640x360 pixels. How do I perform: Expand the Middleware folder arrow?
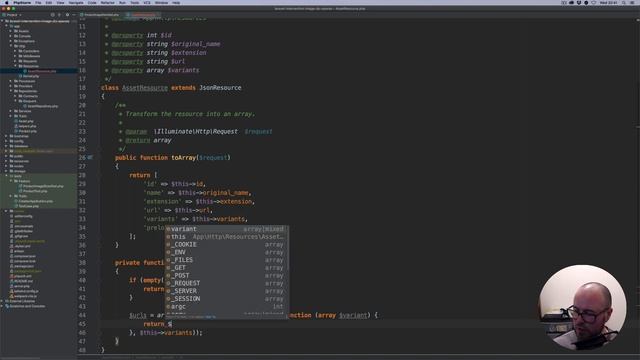tap(16, 56)
